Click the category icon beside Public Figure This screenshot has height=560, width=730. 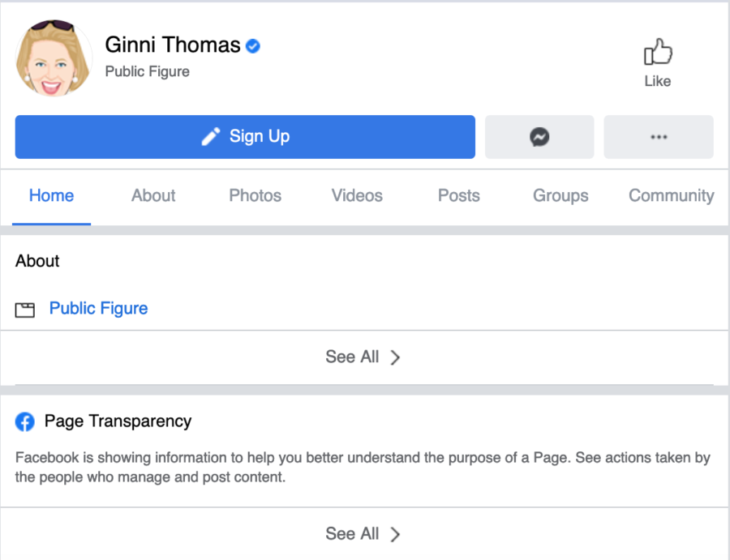pos(24,310)
